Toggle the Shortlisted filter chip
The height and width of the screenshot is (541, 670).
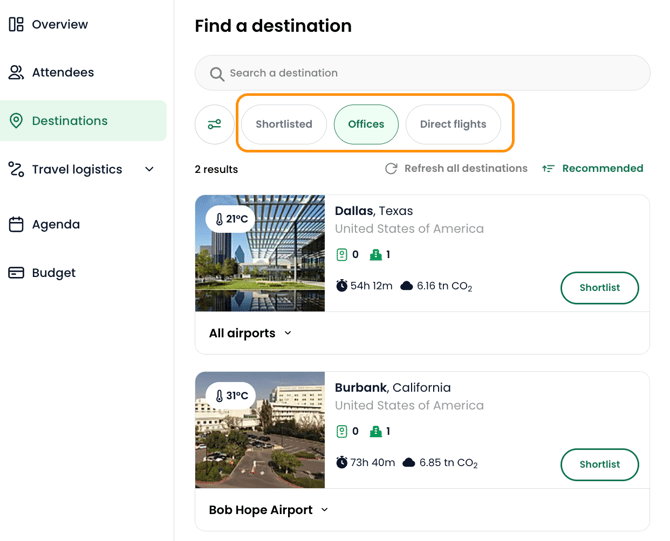click(284, 124)
